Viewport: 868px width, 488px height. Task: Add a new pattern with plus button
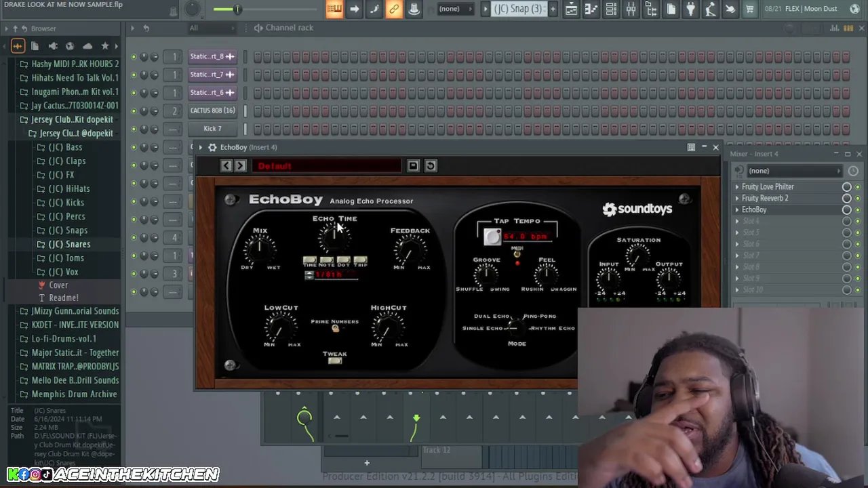[x=553, y=9]
